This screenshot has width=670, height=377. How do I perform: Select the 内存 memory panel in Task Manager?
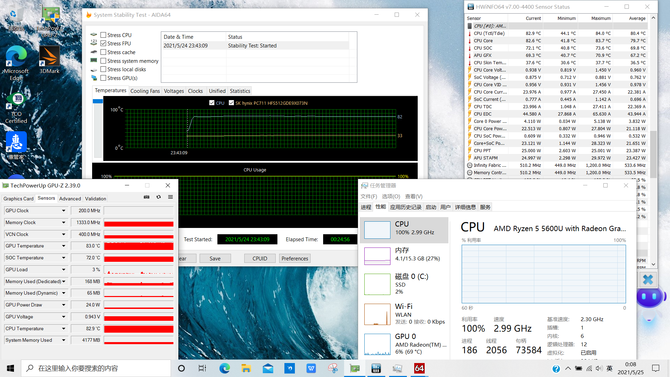click(x=404, y=256)
